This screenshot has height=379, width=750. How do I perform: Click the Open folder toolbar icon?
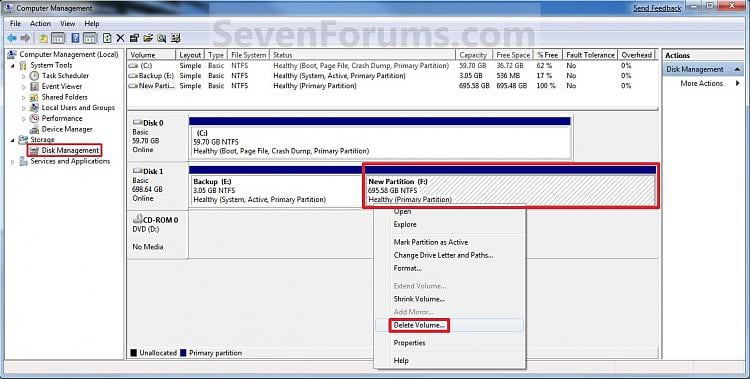[148, 38]
